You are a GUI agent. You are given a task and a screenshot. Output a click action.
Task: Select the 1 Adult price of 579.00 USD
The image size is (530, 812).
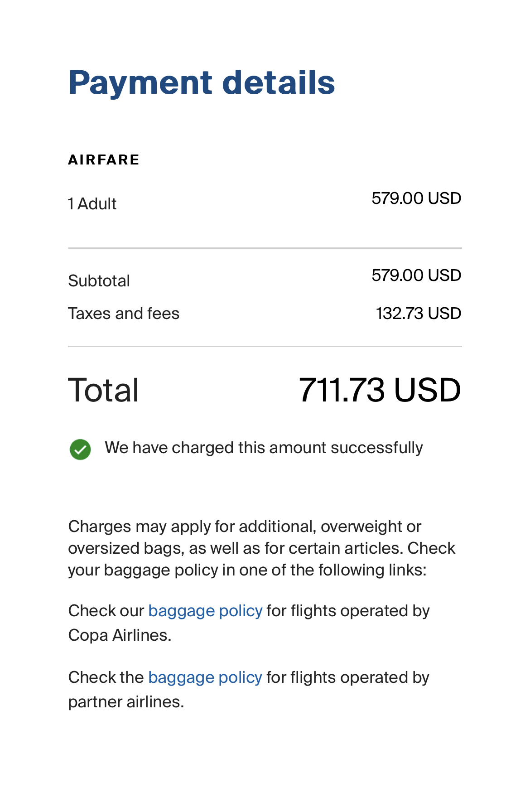click(416, 198)
